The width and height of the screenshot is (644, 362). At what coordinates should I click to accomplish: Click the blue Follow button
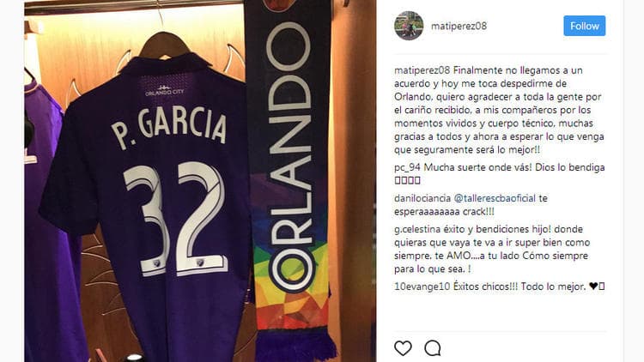[x=584, y=26]
